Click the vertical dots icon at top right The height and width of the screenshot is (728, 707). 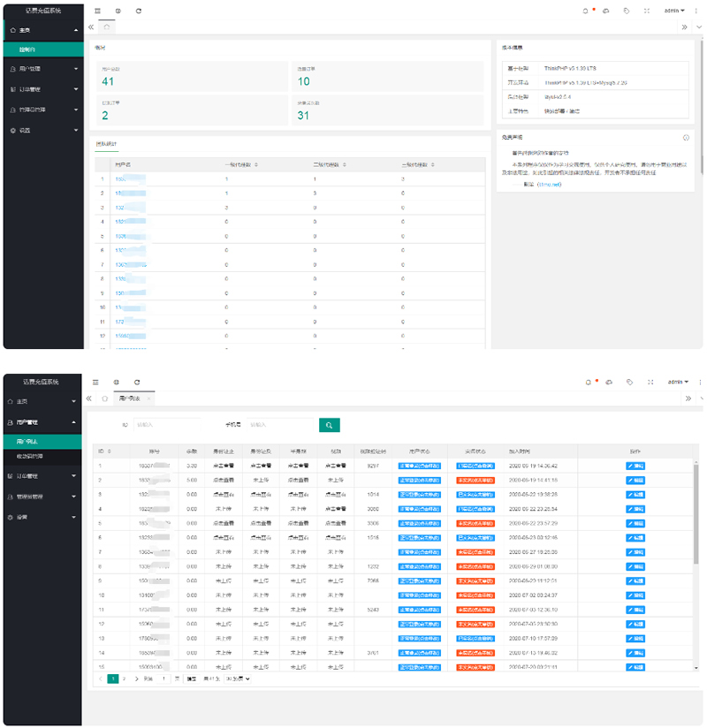coord(696,11)
